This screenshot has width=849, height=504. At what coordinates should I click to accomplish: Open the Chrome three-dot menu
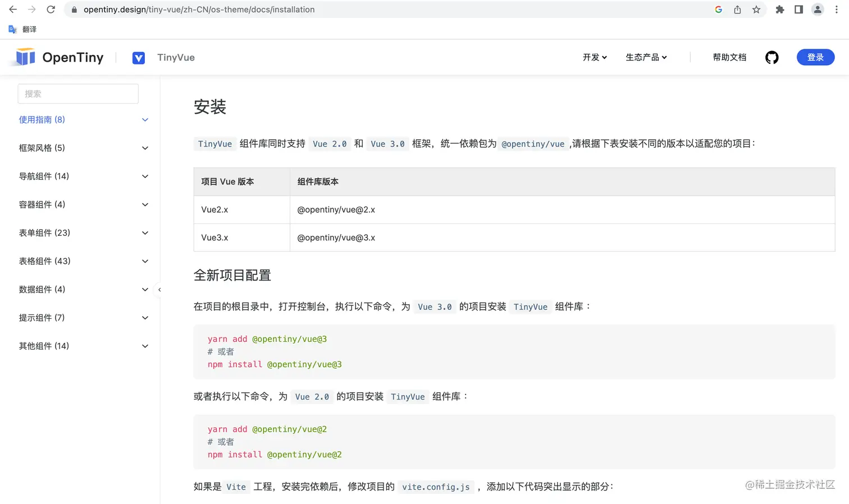pyautogui.click(x=837, y=10)
